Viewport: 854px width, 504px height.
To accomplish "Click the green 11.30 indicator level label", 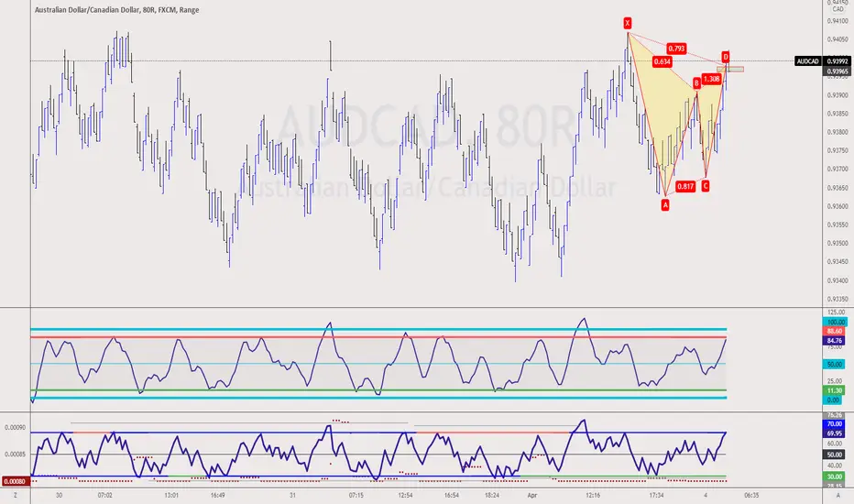I will tap(836, 390).
